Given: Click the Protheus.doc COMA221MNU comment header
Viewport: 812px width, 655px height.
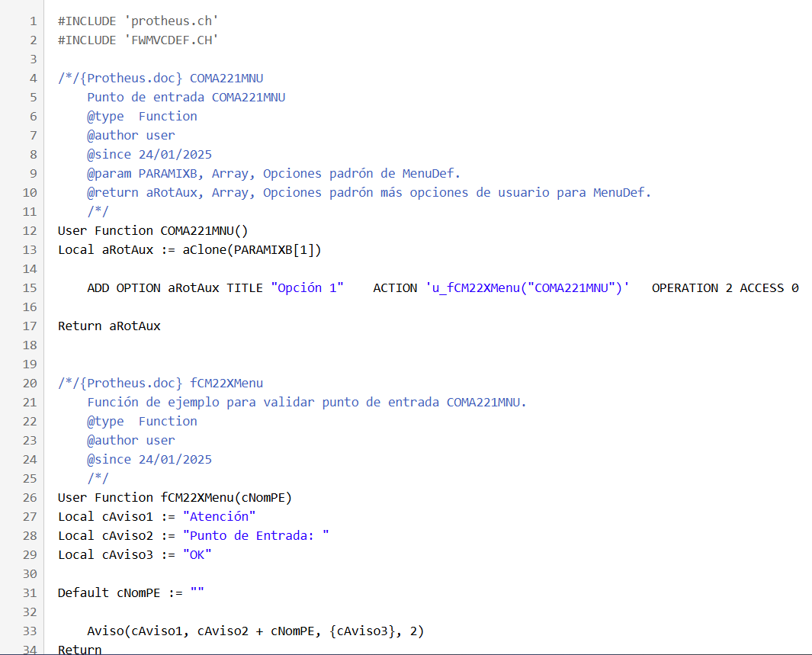Looking at the screenshot, I should point(161,79).
